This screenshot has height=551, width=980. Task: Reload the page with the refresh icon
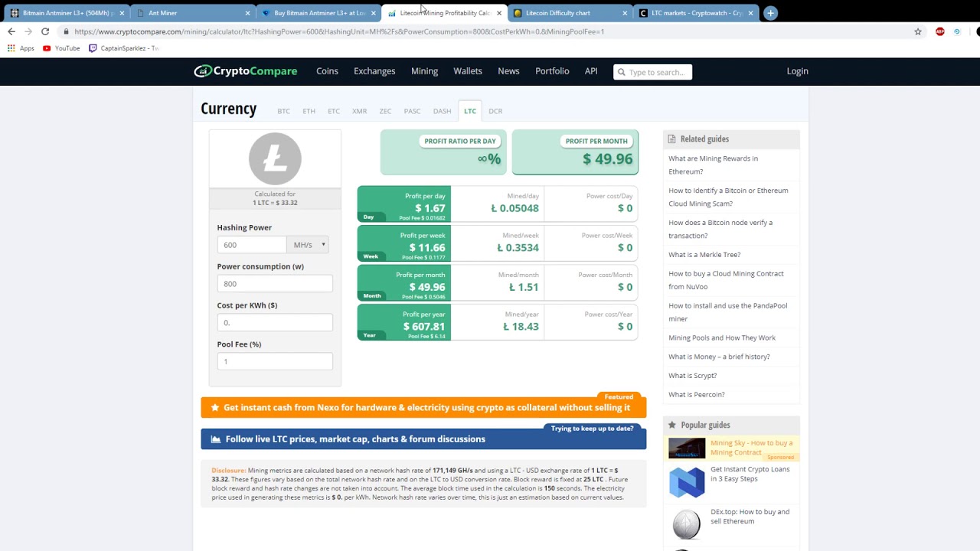[x=45, y=31]
